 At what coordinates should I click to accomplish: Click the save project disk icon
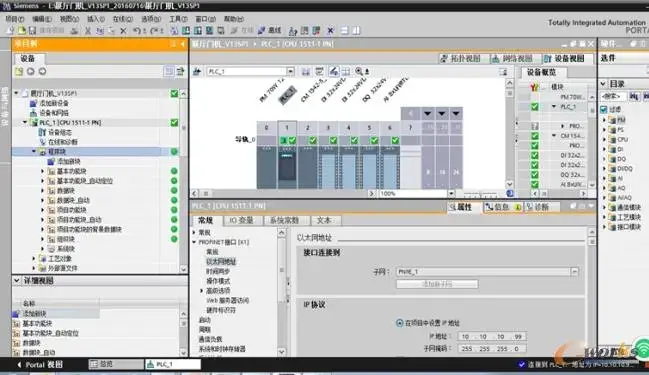[32, 31]
